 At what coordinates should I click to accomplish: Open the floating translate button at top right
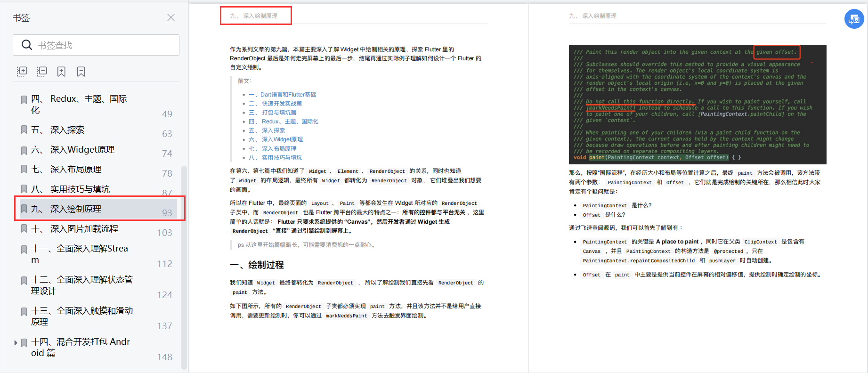coord(854,19)
